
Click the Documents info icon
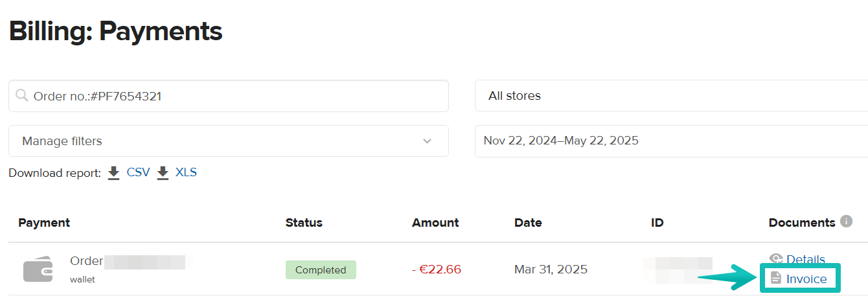tap(846, 222)
